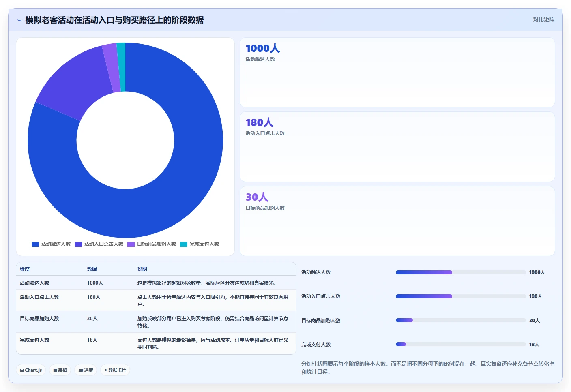Click the header icon beside the title

click(19, 20)
